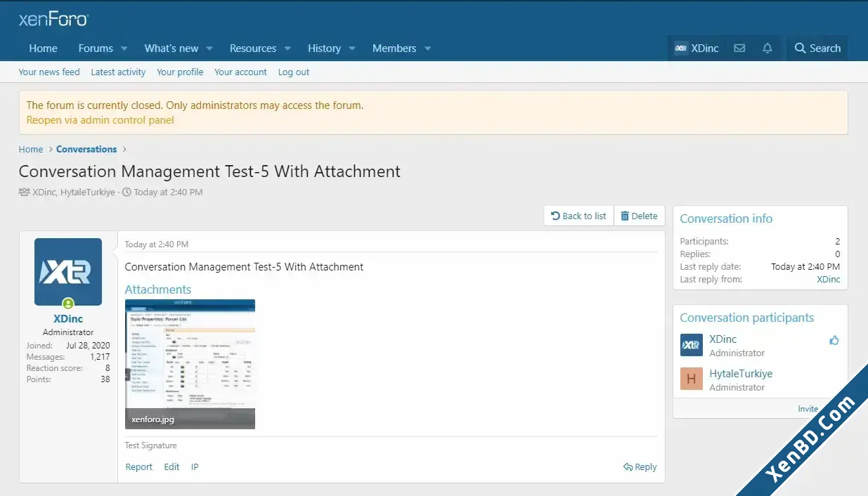The image size is (868, 496).
Task: Click the forum closed notice text
Action: [x=195, y=105]
